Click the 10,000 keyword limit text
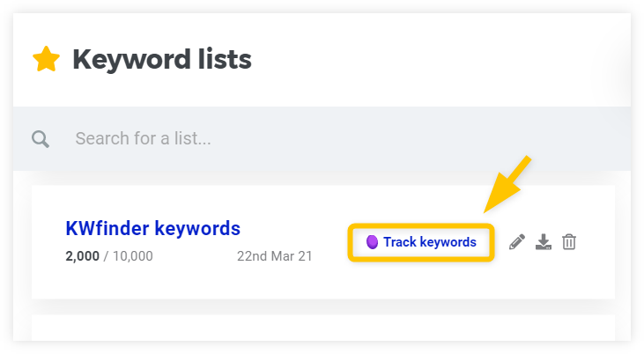This screenshot has width=644, height=354. tap(133, 256)
